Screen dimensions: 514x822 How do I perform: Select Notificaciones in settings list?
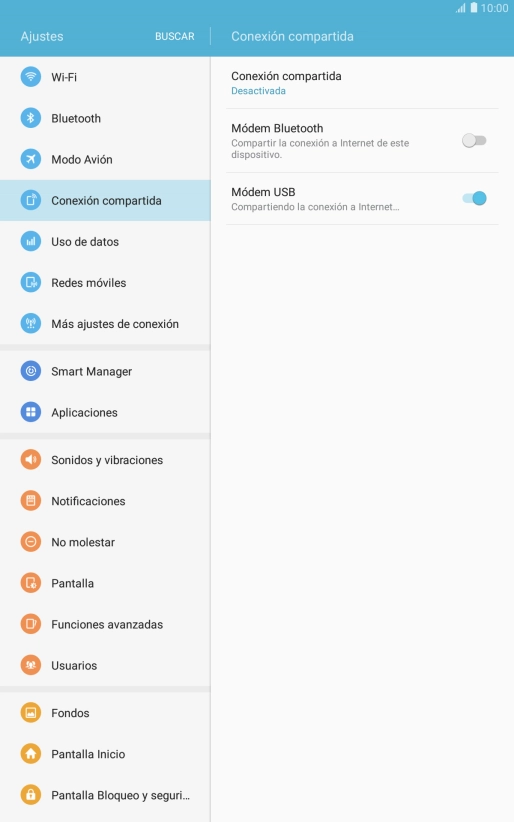click(105, 501)
